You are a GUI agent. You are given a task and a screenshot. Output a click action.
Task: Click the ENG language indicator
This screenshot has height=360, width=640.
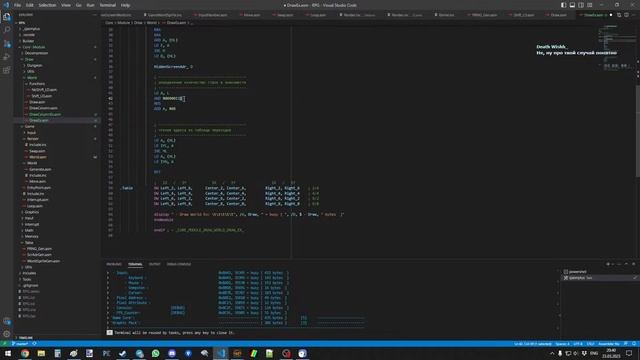pyautogui.click(x=594, y=353)
